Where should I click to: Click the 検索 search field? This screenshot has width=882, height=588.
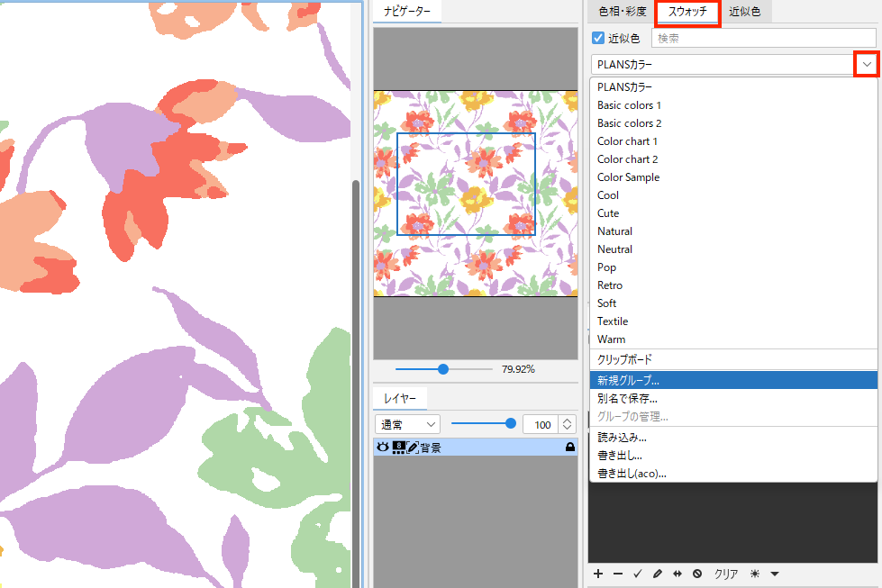point(763,38)
